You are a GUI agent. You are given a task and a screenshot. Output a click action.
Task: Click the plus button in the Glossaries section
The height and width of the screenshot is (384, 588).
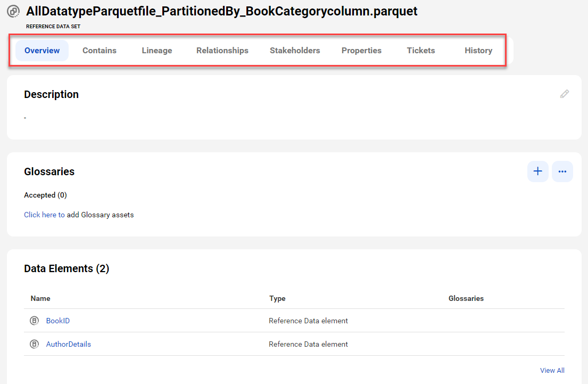pos(538,171)
